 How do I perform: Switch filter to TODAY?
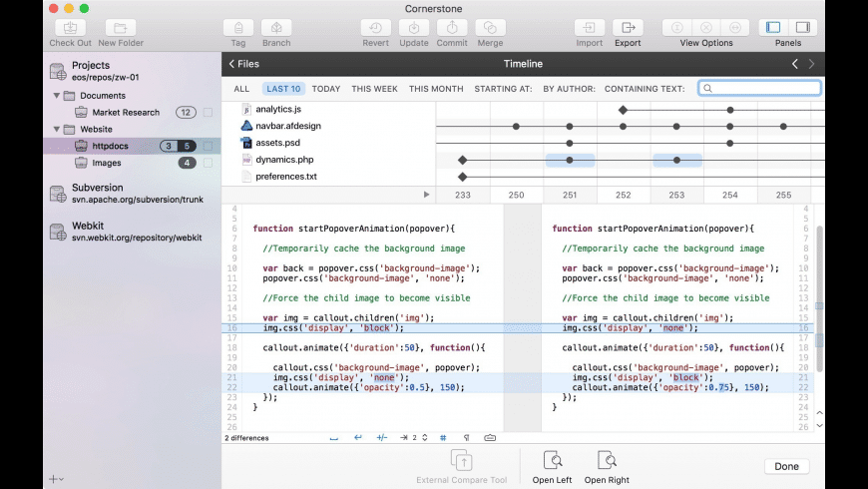tap(325, 89)
